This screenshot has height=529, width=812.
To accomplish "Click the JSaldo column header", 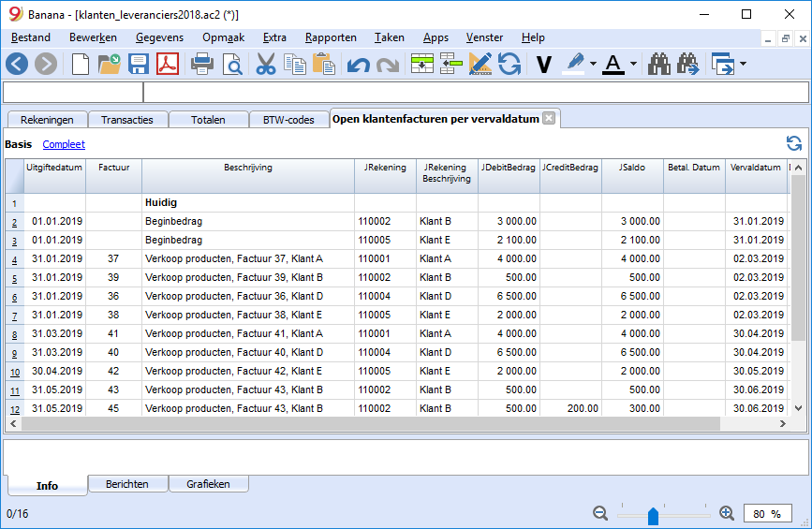I will pos(632,176).
